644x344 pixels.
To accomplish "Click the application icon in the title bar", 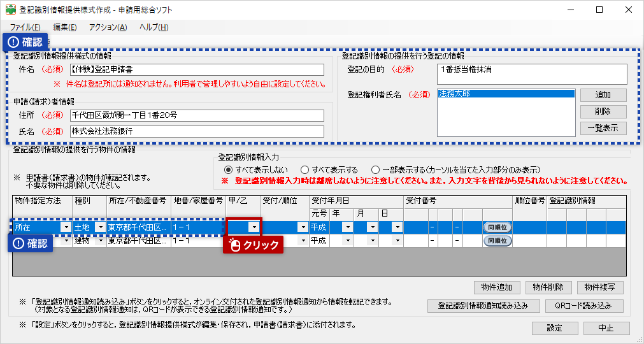I will tap(11, 10).
